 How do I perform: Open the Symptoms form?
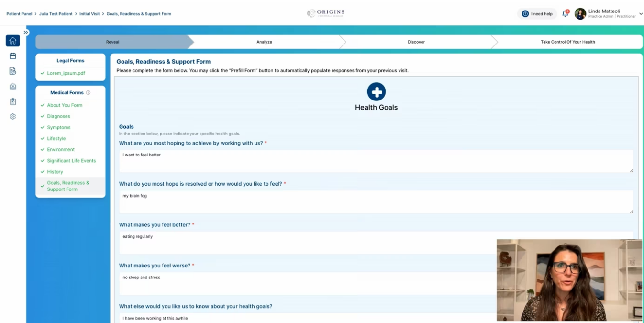pos(59,127)
